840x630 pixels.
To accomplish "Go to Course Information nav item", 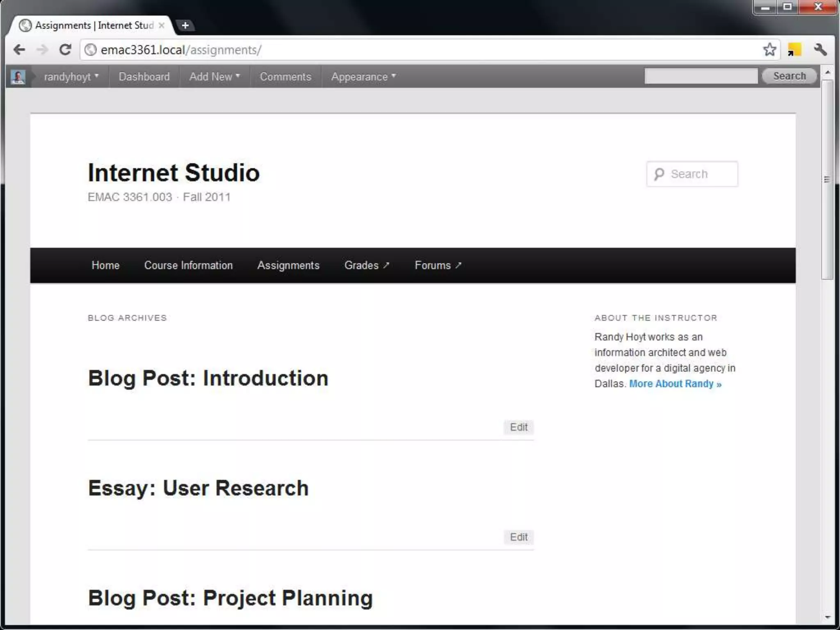I will (x=188, y=265).
